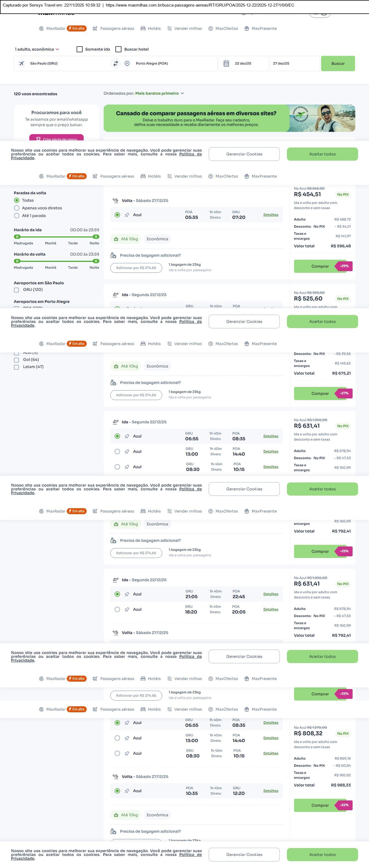Screen dimensions: 369x868
Task: Click the radar icon beside MaxRadar in the header
Action: [41, 29]
